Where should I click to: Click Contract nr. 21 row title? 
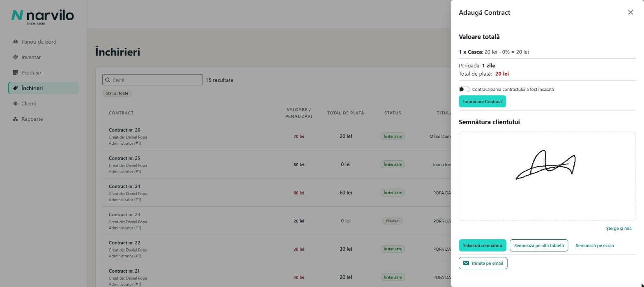click(x=124, y=271)
